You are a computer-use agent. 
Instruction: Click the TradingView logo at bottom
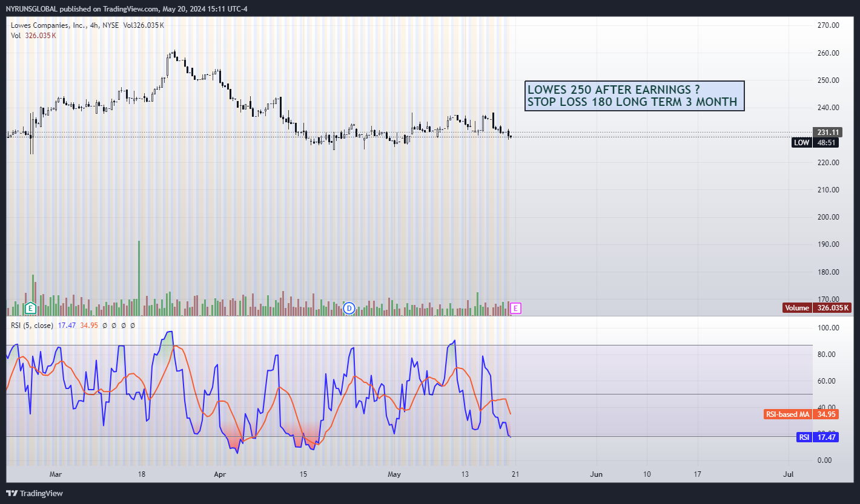(x=35, y=493)
